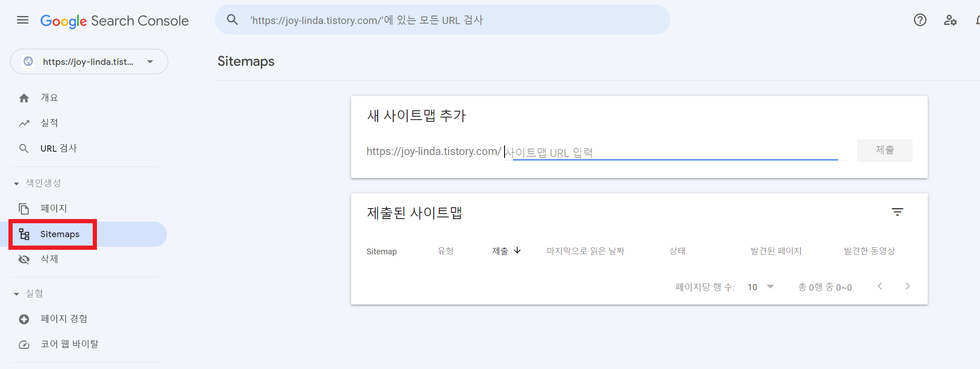Sort by Sitemap column header
Image resolution: width=980 pixels, height=369 pixels.
[381, 251]
